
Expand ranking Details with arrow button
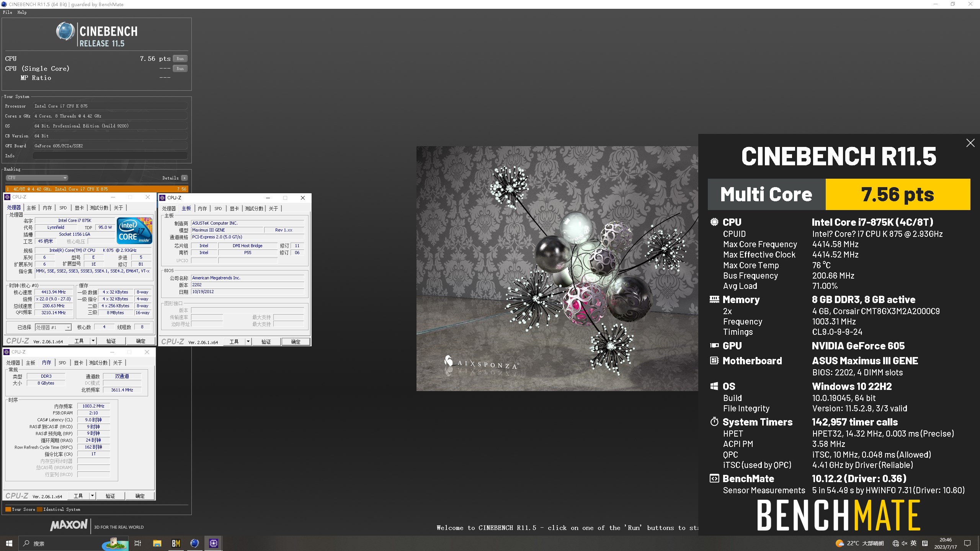[x=185, y=178]
